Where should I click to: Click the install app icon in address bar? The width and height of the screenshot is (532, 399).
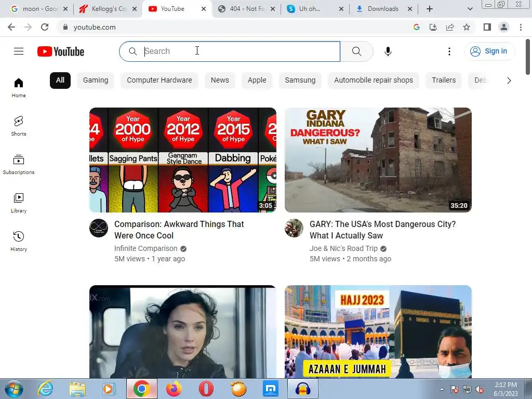click(x=433, y=27)
